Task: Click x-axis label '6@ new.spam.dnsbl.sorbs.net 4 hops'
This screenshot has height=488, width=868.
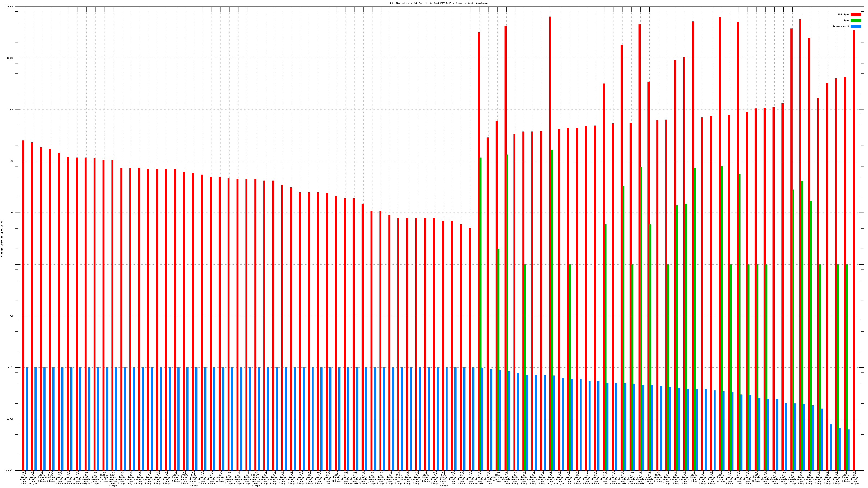Action: click(113, 479)
